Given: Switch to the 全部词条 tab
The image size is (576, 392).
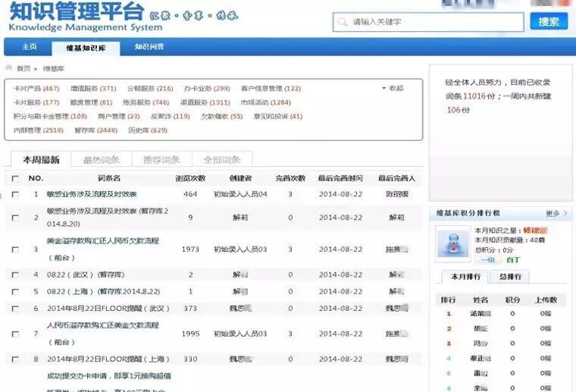Looking at the screenshot, I should pos(222,160).
